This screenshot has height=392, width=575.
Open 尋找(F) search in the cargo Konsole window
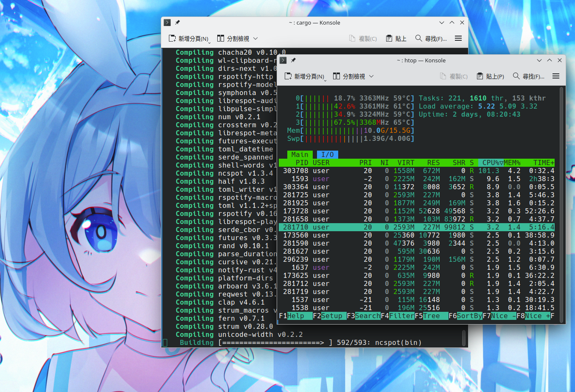(431, 39)
